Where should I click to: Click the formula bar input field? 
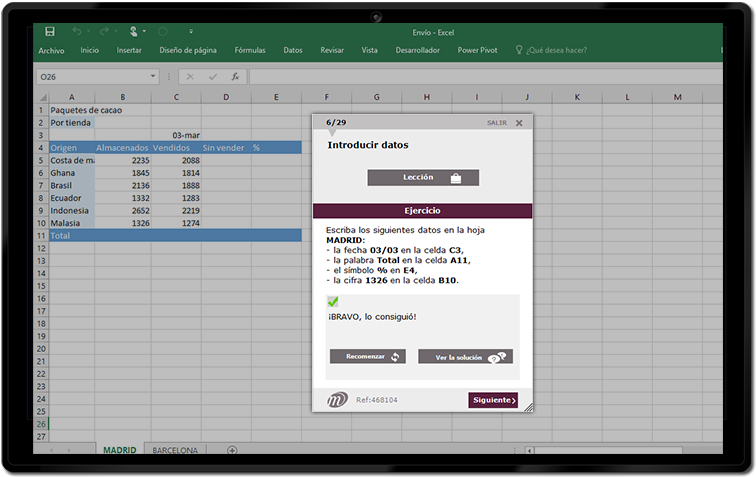pos(480,76)
